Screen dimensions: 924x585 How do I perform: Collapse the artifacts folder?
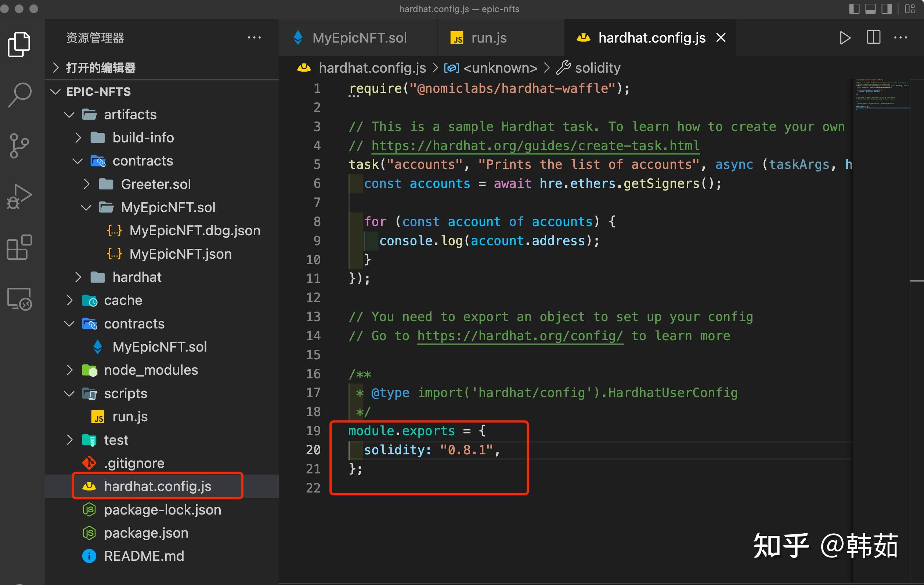click(x=162, y=115)
